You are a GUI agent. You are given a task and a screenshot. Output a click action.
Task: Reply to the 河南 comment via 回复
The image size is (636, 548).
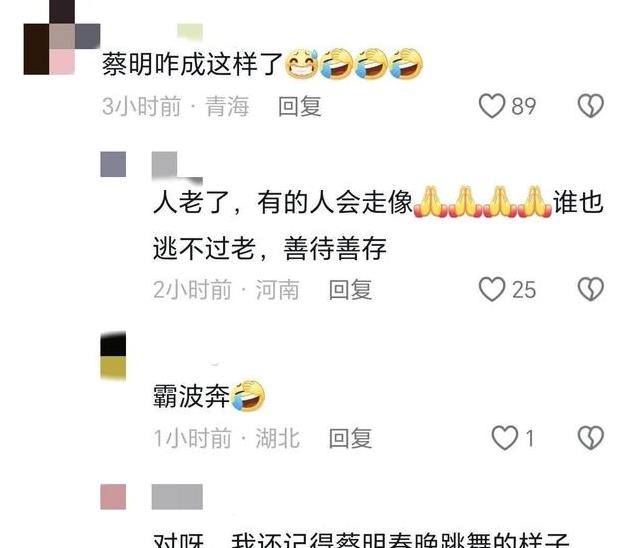(x=350, y=290)
